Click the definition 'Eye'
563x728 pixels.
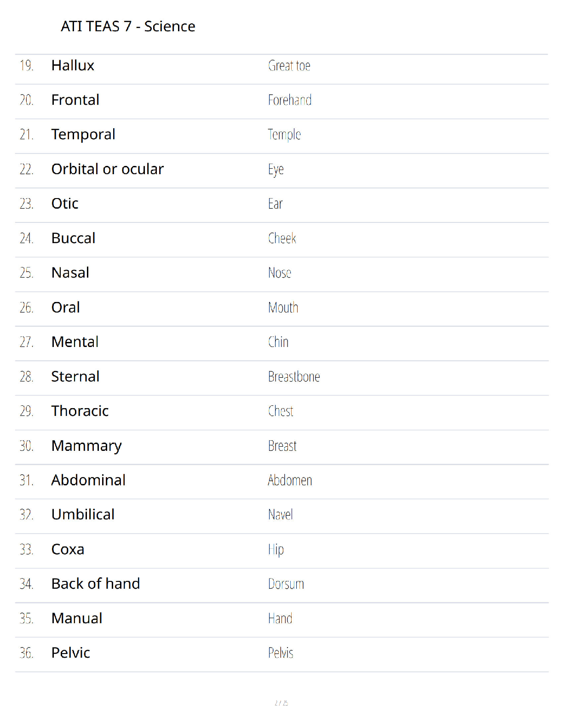click(276, 170)
